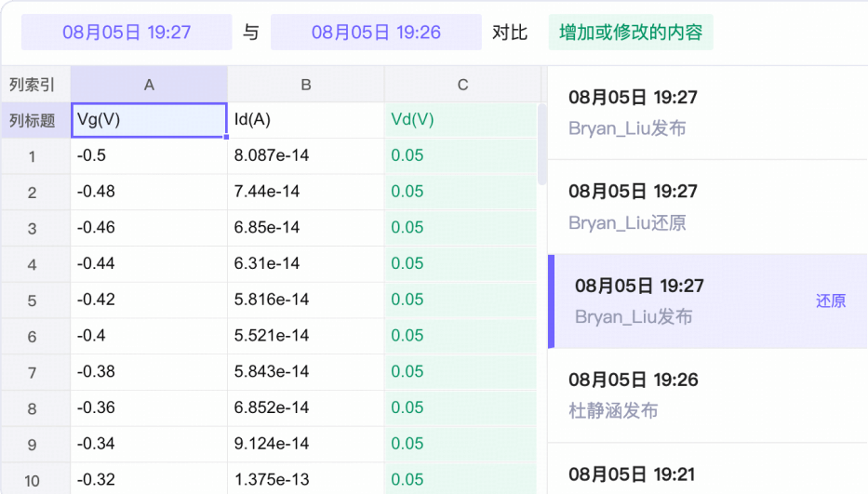The height and width of the screenshot is (494, 868).
Task: Click cell with value -0.32
Action: pyautogui.click(x=149, y=479)
